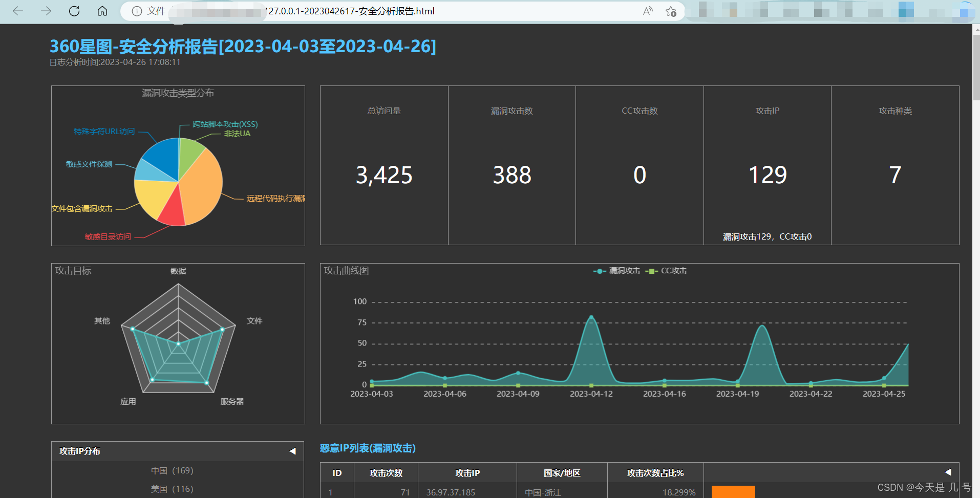Click the 攻击IP value 129
The width and height of the screenshot is (980, 498).
[768, 175]
